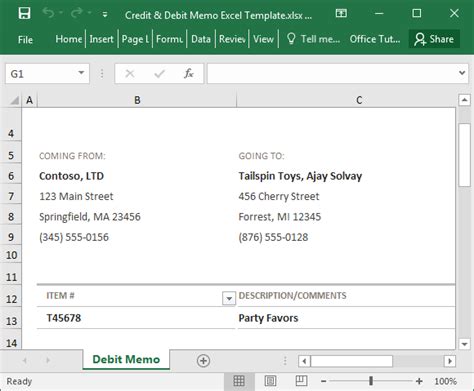Click horizontal scrollbar left arrow
Screen dimensions: 474x391
pos(304,361)
